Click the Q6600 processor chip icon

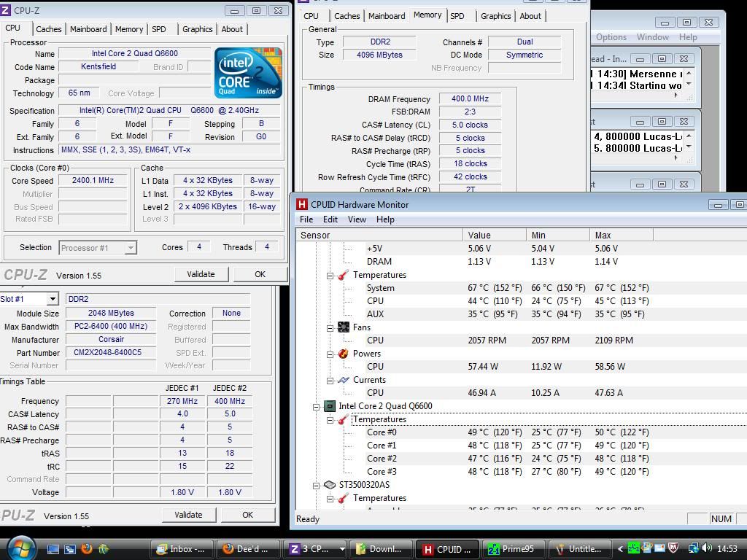click(x=330, y=405)
